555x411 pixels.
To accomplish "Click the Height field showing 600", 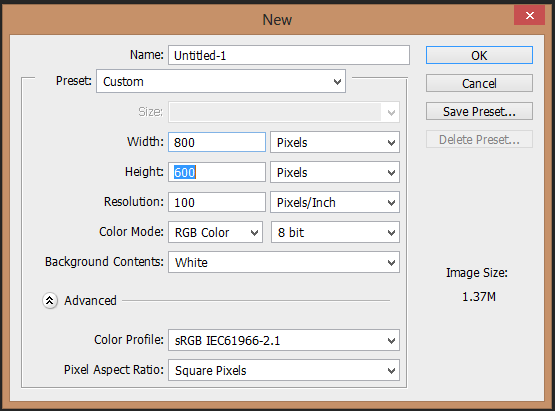I will coord(217,172).
